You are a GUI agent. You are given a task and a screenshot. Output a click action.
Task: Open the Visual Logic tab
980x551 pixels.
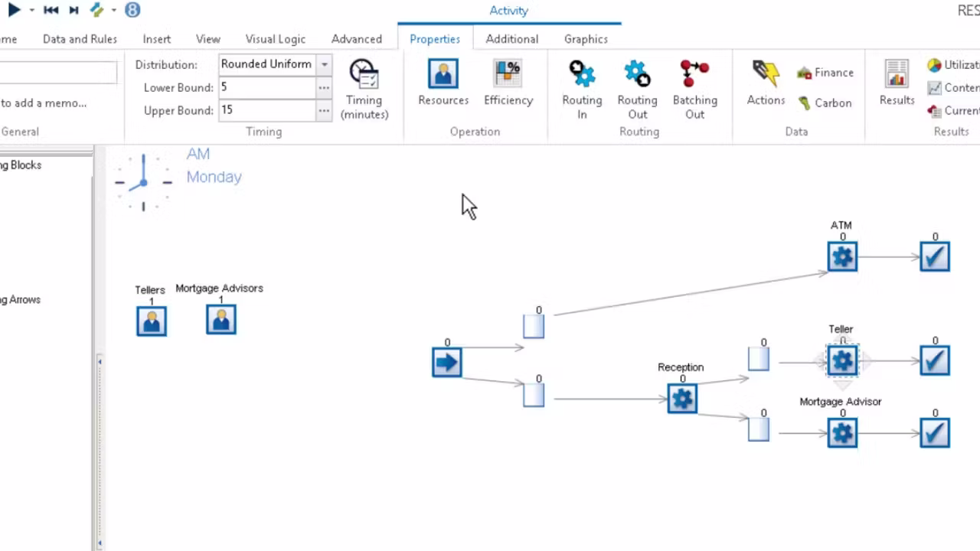[x=275, y=39]
